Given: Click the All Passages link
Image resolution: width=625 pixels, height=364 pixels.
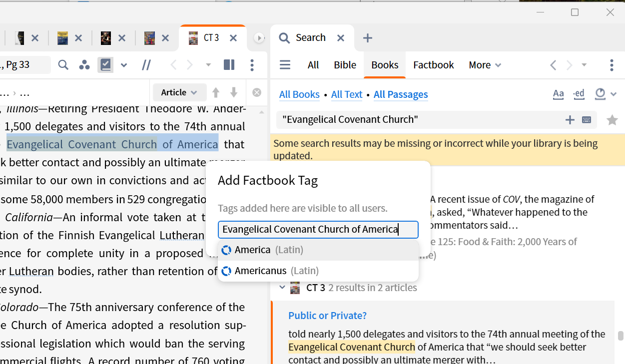Looking at the screenshot, I should click(401, 94).
